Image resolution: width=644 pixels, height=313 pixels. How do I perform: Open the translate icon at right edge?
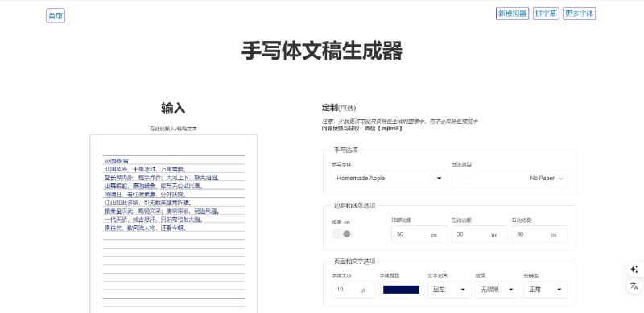(x=634, y=286)
